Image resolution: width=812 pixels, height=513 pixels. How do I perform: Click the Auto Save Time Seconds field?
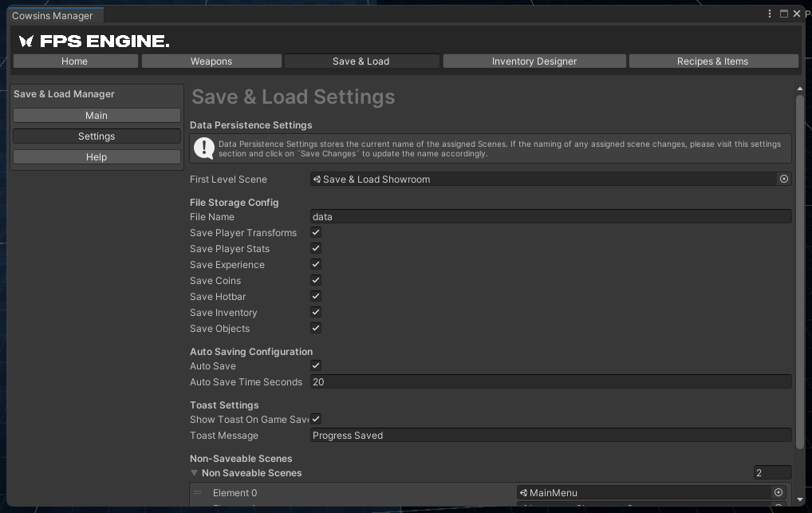[x=550, y=382]
